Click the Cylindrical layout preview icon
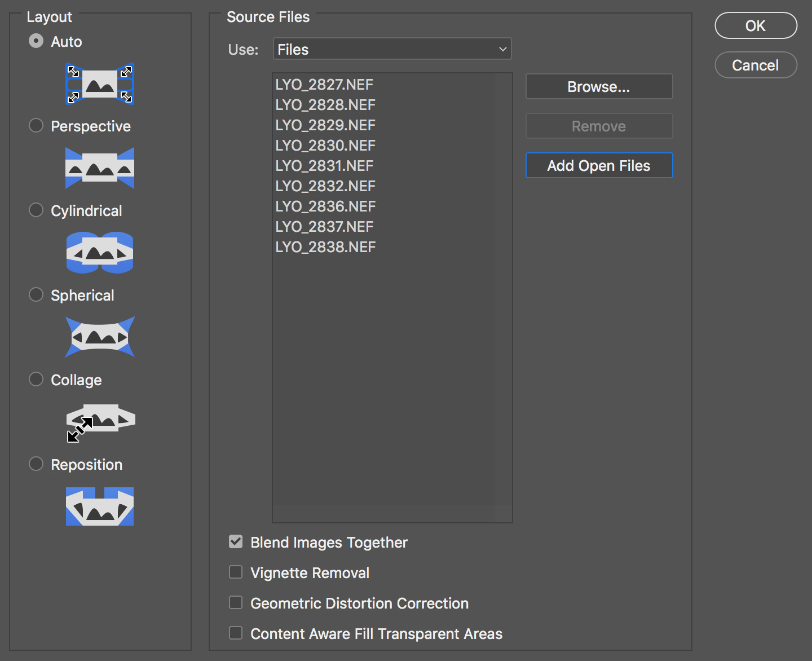This screenshot has height=661, width=812. (100, 253)
